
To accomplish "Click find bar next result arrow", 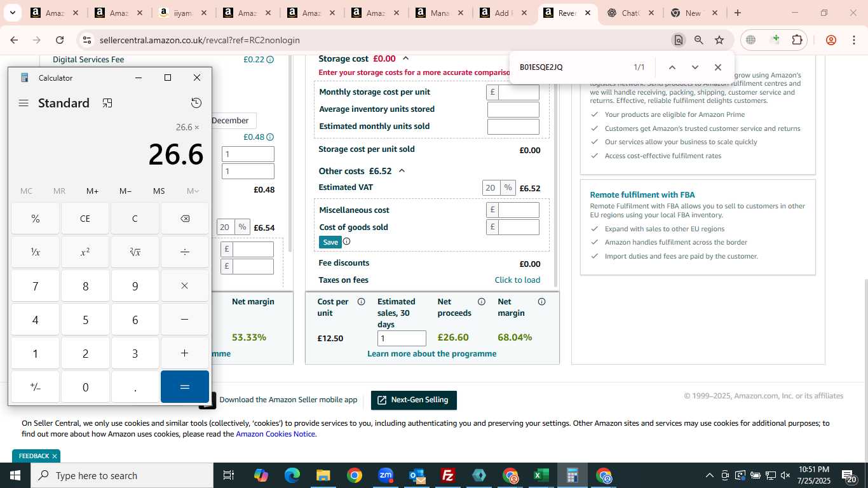I will (x=695, y=67).
